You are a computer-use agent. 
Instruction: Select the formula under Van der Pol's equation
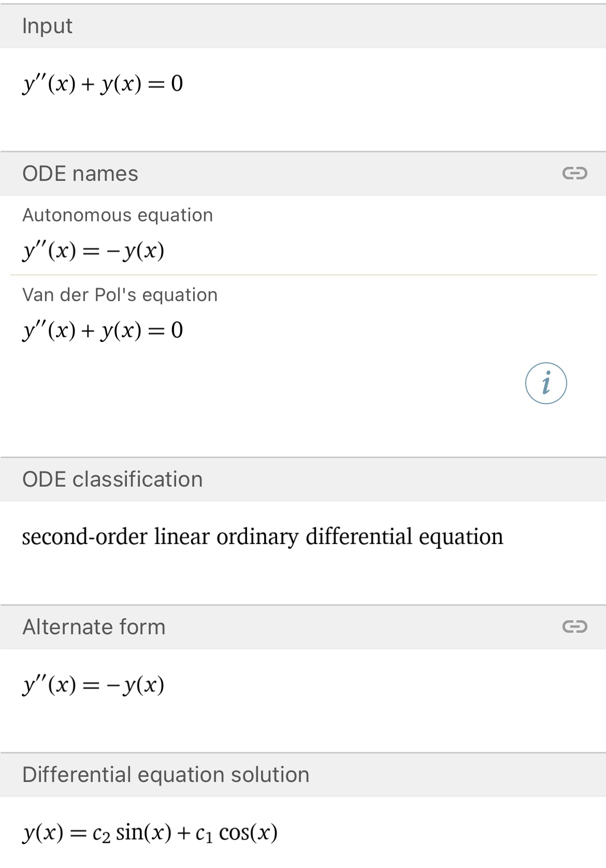click(103, 330)
